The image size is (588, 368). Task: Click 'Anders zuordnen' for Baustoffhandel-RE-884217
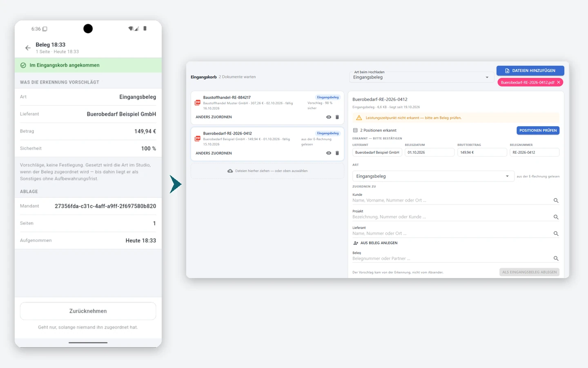pos(214,117)
